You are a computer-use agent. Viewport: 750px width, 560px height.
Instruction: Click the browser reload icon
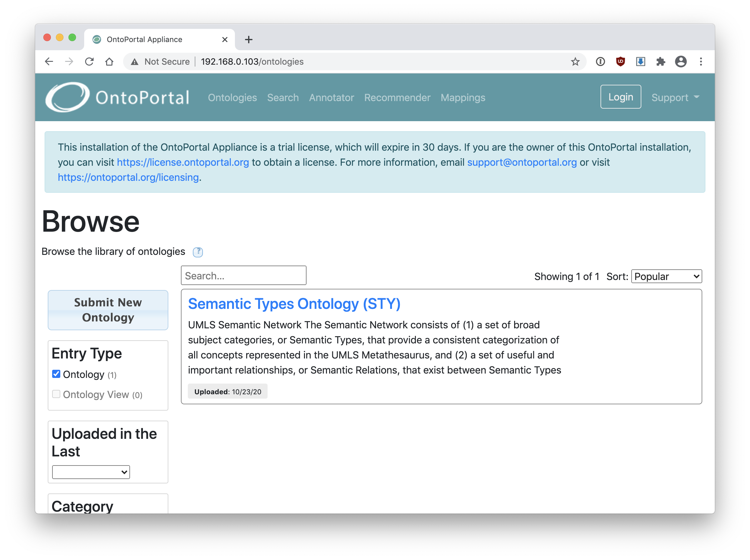pos(89,62)
